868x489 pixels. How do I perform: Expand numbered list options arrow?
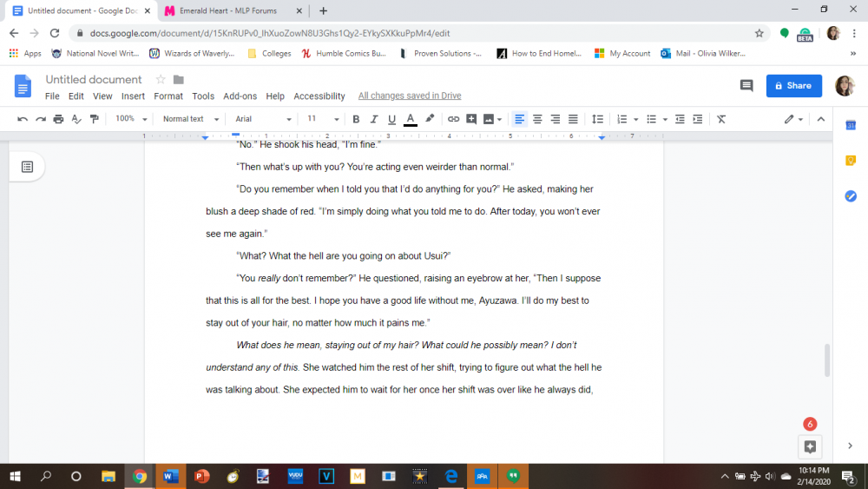click(x=636, y=120)
